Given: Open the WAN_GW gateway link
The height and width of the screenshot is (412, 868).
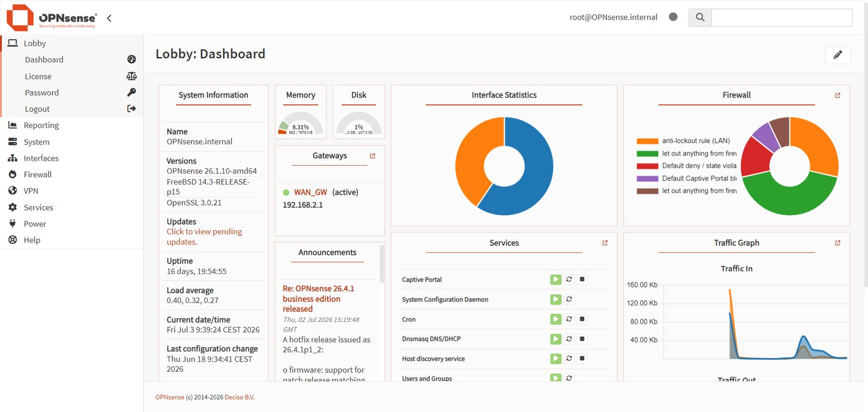Looking at the screenshot, I should tap(310, 192).
